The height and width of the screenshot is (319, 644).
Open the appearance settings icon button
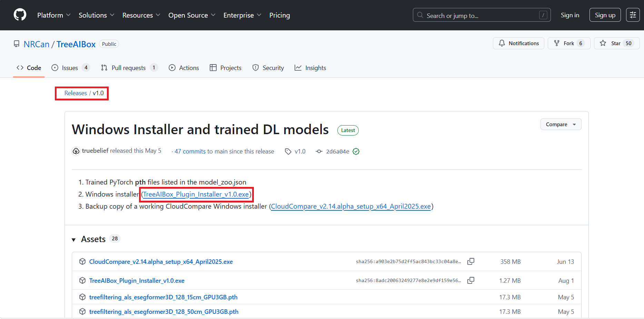click(633, 15)
